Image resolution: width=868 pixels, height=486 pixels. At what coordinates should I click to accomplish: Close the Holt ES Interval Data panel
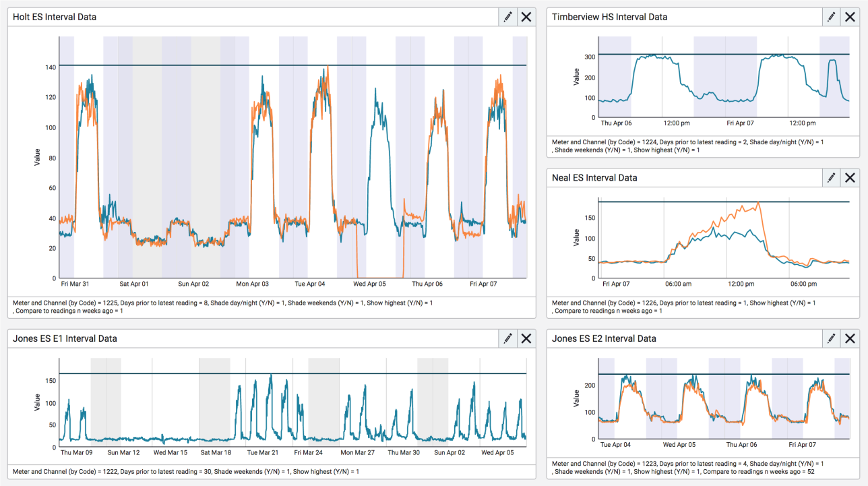pyautogui.click(x=526, y=17)
